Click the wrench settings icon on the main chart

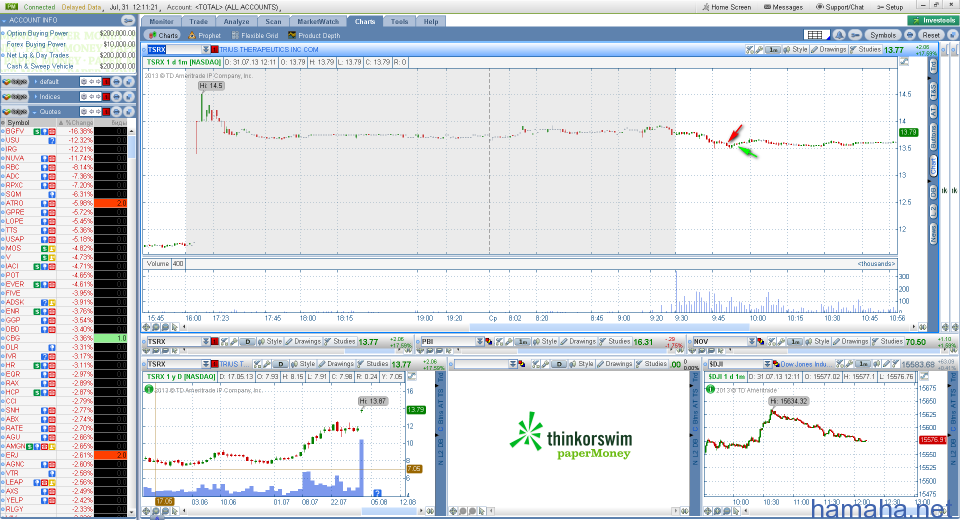[x=759, y=50]
